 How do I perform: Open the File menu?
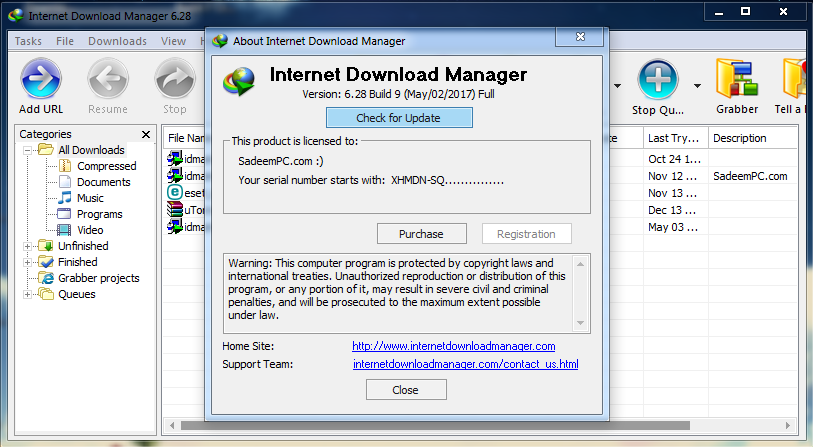[65, 41]
